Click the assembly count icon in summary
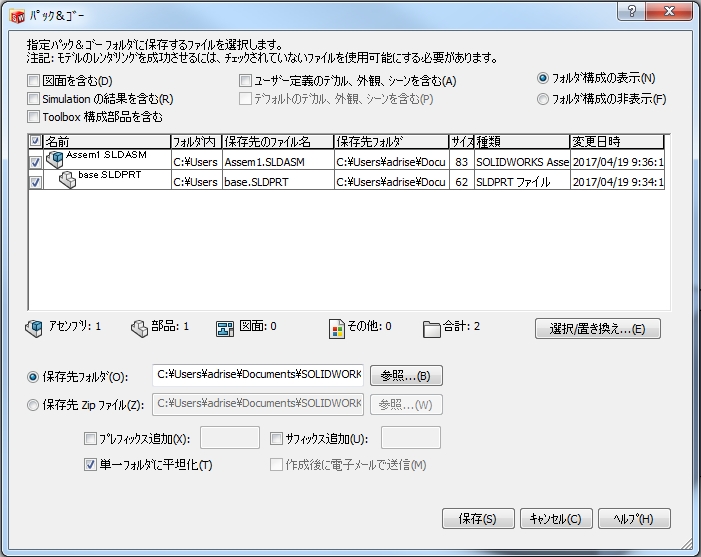The image size is (701, 557). tap(34, 327)
